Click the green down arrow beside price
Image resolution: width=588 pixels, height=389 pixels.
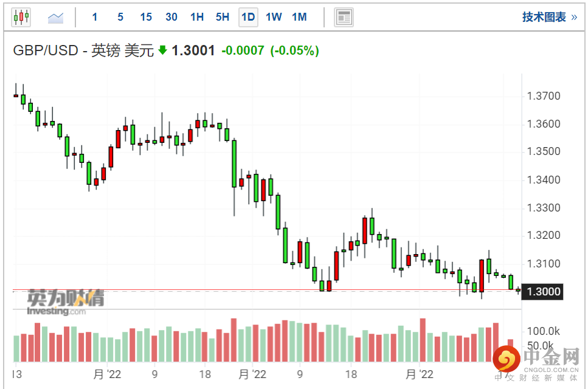162,50
